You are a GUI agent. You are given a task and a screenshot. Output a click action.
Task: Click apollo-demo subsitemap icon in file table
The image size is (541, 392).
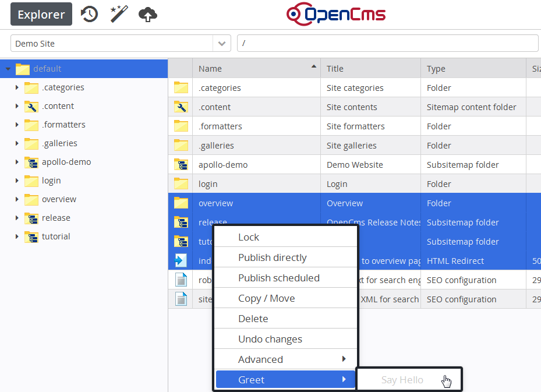click(x=181, y=165)
